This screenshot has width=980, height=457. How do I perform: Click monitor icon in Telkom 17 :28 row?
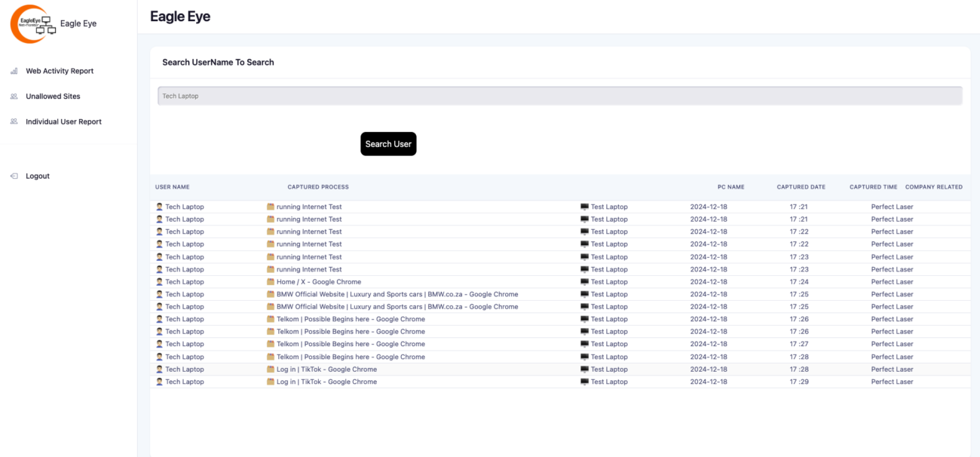pos(584,357)
